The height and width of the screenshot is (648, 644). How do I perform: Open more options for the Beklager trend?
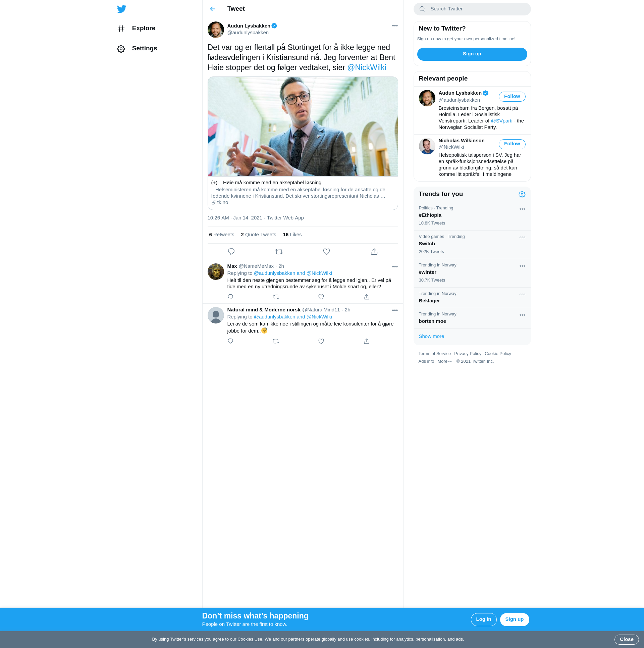click(522, 295)
